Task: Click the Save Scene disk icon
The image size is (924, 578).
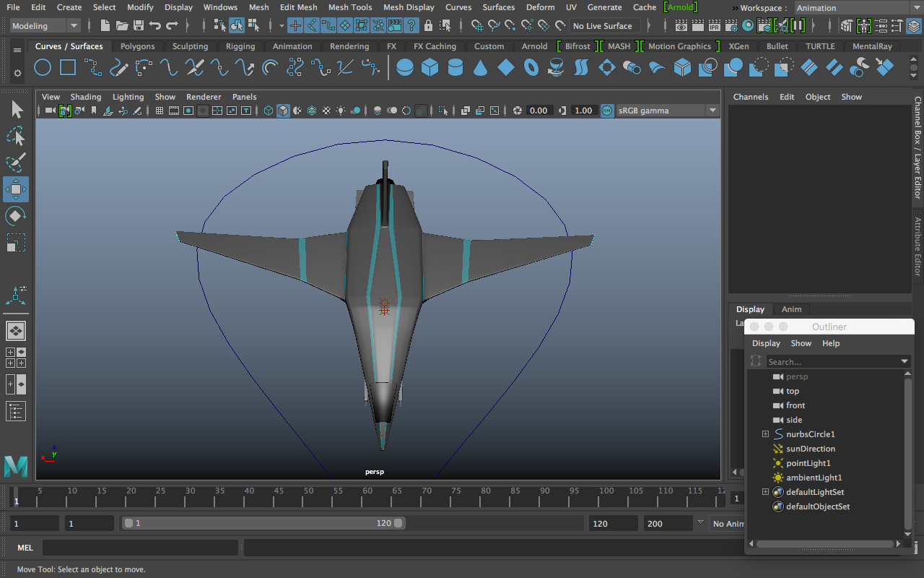Action: [x=138, y=26]
